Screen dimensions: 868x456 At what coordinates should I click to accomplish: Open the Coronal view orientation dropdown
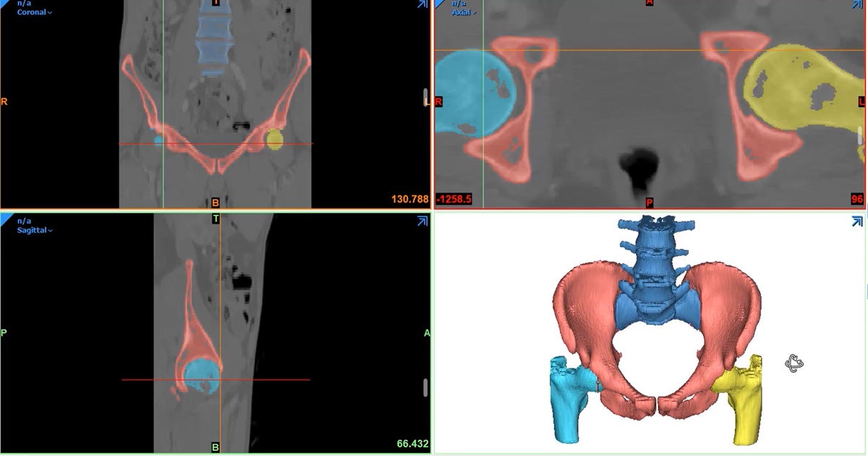coord(30,12)
